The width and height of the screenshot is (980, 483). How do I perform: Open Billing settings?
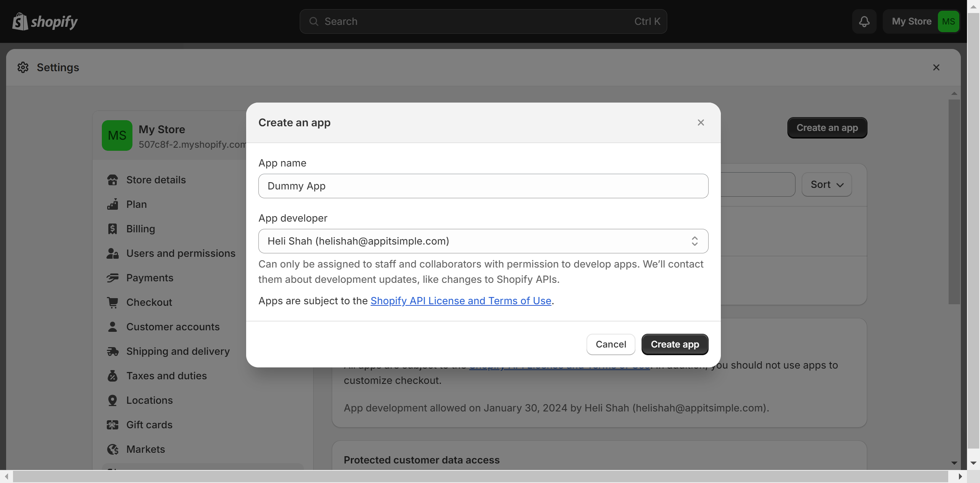(x=140, y=229)
